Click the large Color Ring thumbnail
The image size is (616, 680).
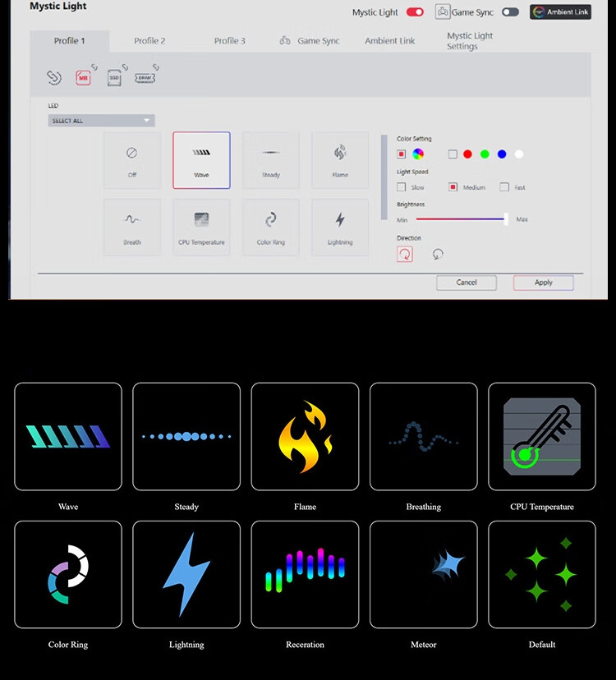coord(68,575)
